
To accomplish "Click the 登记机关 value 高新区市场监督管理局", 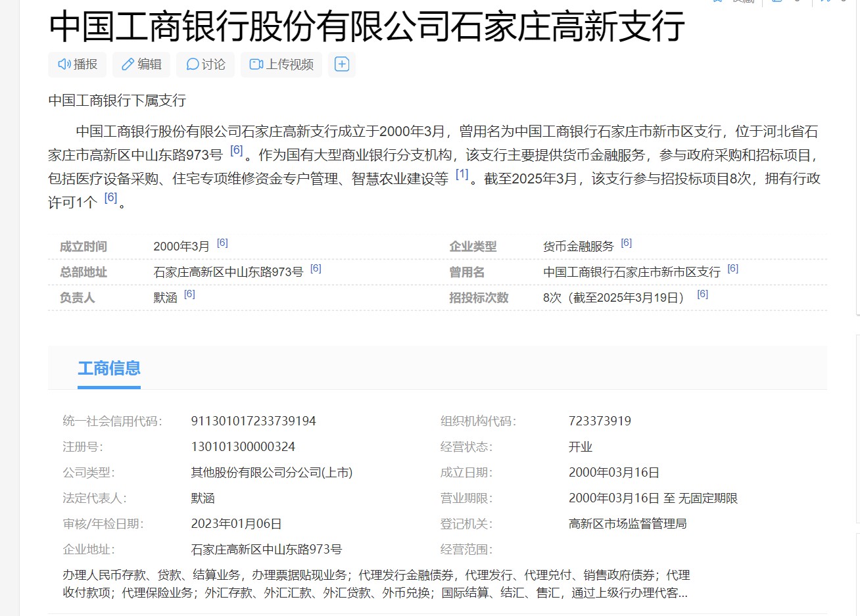I will click(x=628, y=524).
